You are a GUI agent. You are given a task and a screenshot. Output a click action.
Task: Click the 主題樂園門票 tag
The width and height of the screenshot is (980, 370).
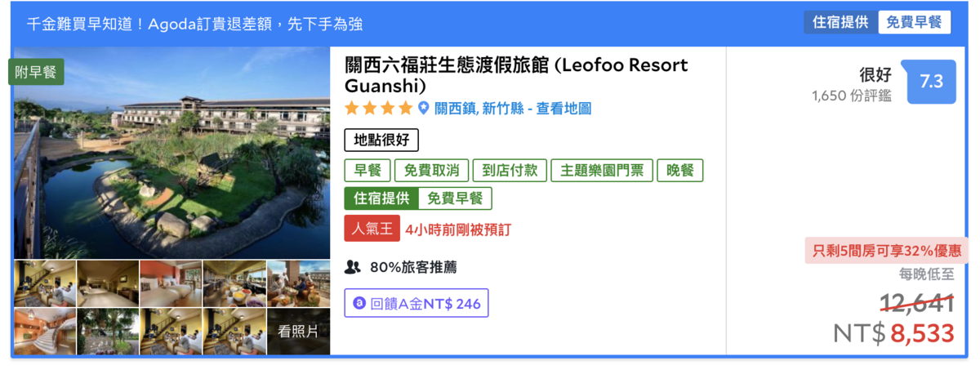pyautogui.click(x=601, y=171)
